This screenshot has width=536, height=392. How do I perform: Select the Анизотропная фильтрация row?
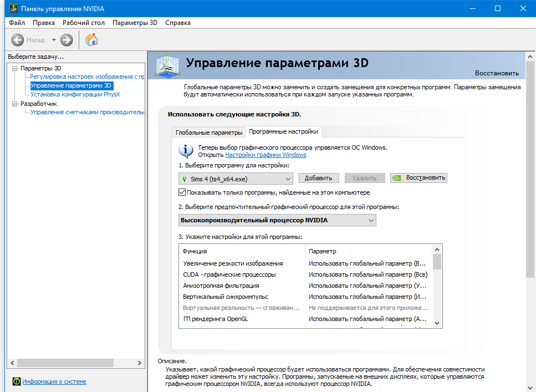point(305,286)
